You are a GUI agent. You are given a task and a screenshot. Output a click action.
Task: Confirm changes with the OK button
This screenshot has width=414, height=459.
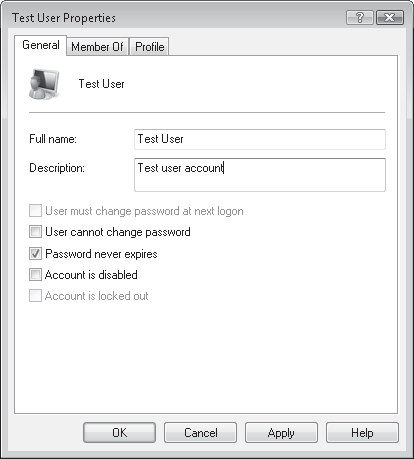[119, 433]
